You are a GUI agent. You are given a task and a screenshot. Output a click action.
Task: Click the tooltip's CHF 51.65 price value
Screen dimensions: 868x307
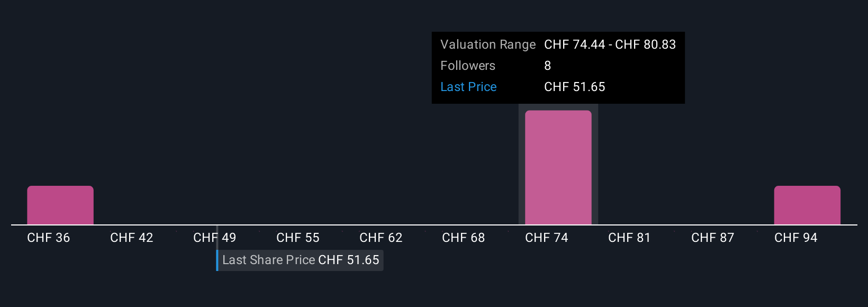pos(575,87)
